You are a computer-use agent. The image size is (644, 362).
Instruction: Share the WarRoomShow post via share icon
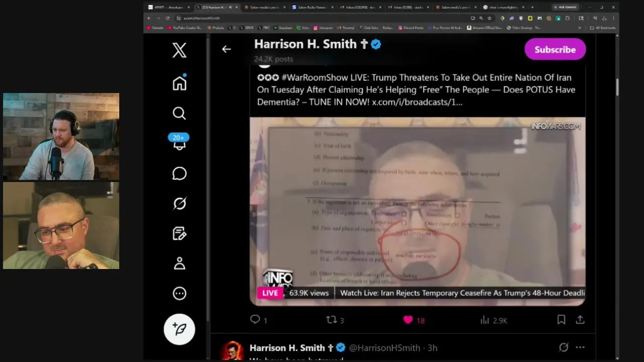580,320
